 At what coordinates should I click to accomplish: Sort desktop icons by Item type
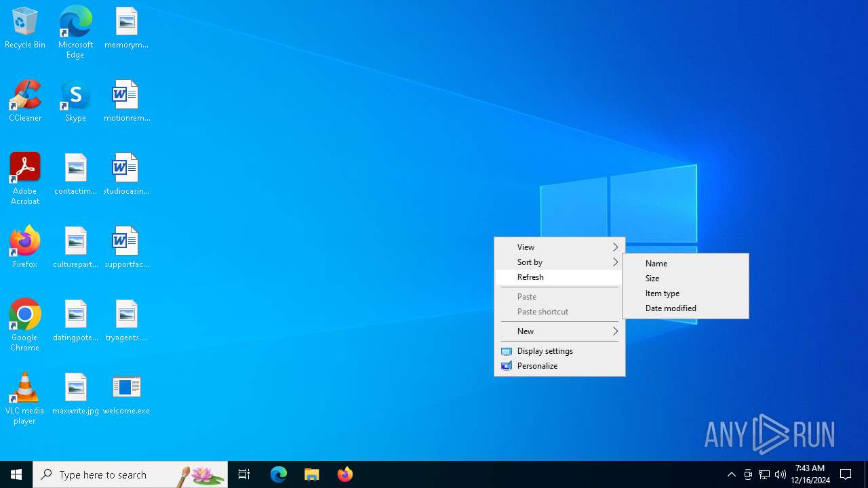pos(686,293)
